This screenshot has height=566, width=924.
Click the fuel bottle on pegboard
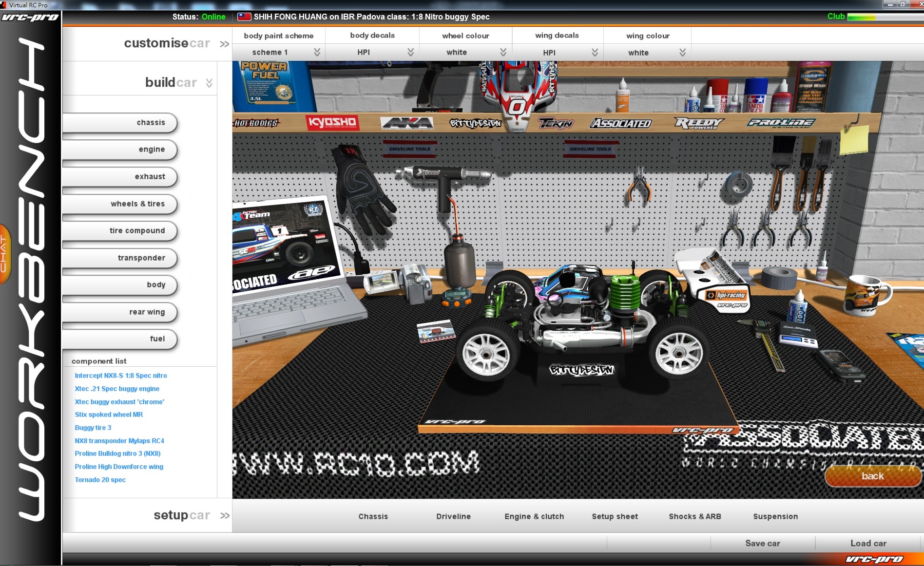coord(459,261)
